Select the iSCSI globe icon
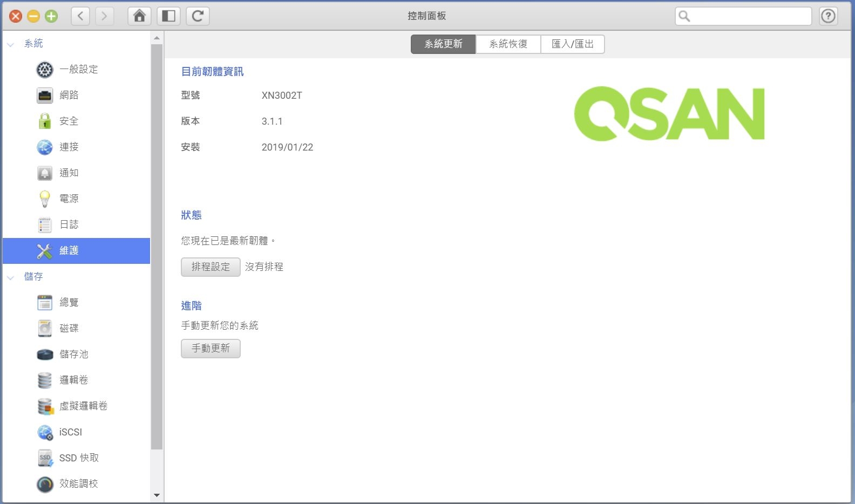 point(45,432)
